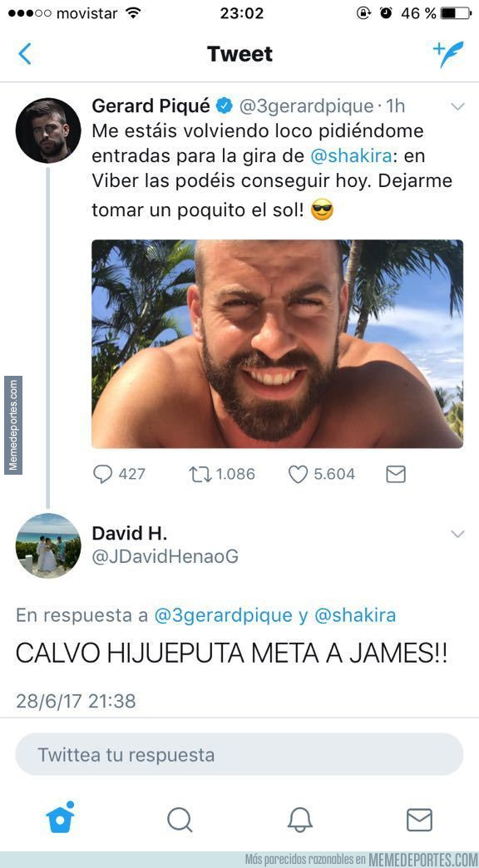Tap the @shakira mention in tweet text
This screenshot has width=479, height=868.
[x=353, y=156]
